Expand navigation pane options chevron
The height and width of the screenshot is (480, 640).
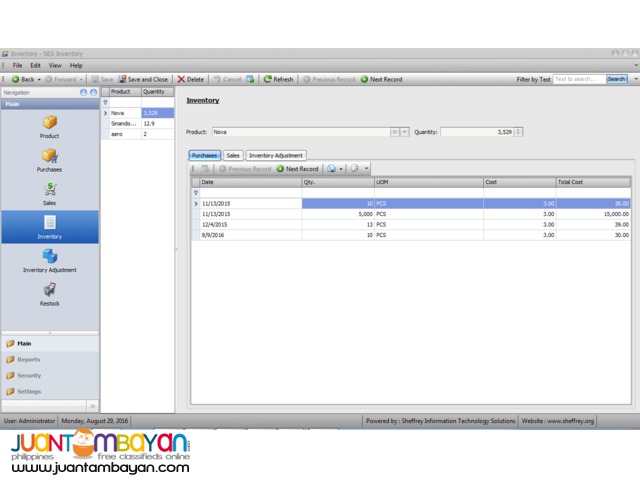(93, 406)
